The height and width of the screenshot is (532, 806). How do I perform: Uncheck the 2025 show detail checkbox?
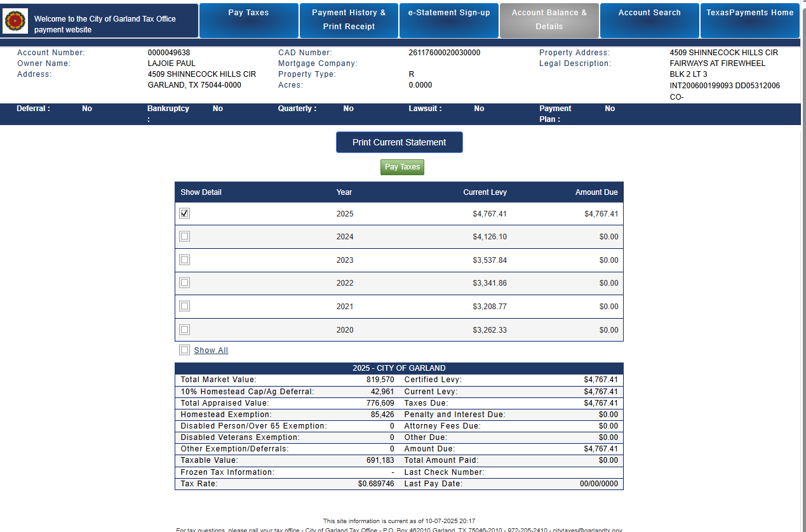[184, 213]
